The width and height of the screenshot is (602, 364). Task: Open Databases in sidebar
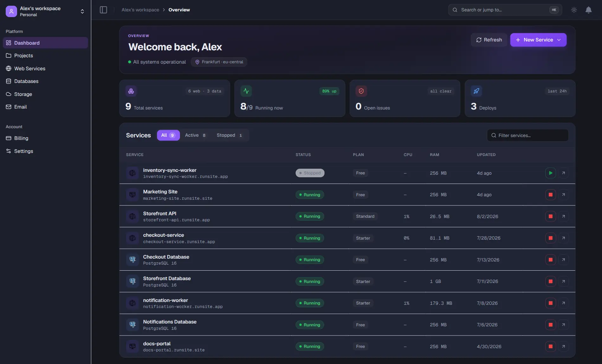[x=45, y=81]
